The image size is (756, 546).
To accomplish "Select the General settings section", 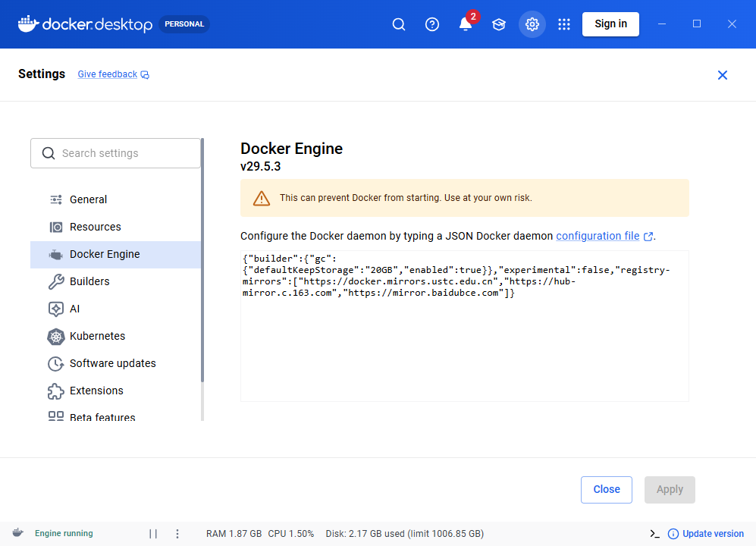I will (115, 199).
